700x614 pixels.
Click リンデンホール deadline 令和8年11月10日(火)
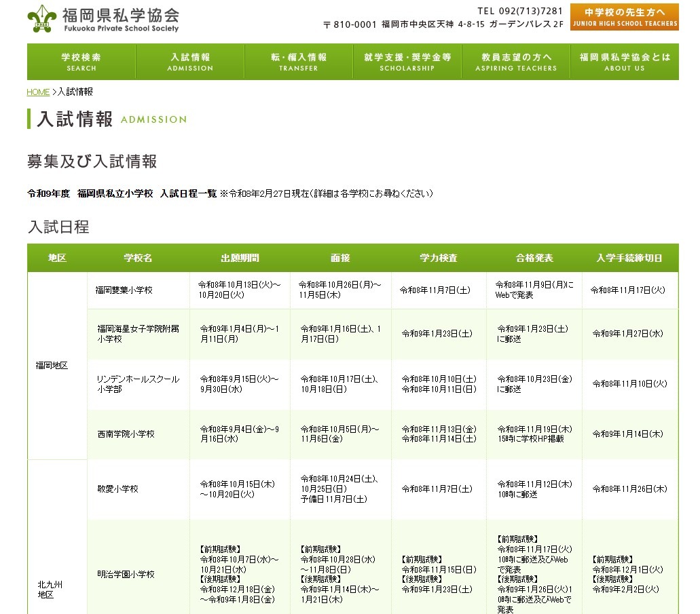click(x=630, y=384)
